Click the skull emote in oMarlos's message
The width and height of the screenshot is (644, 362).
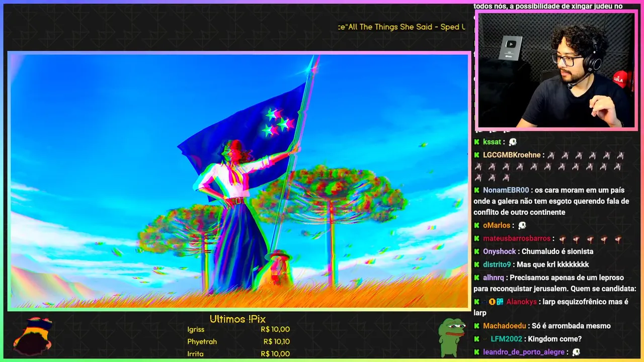[522, 225]
